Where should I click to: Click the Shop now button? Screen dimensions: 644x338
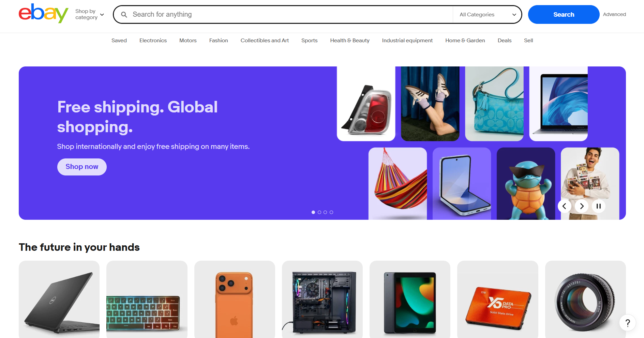tap(82, 167)
